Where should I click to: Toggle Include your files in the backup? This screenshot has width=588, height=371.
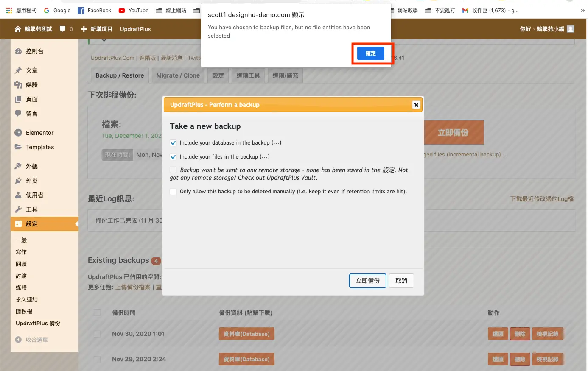click(173, 157)
